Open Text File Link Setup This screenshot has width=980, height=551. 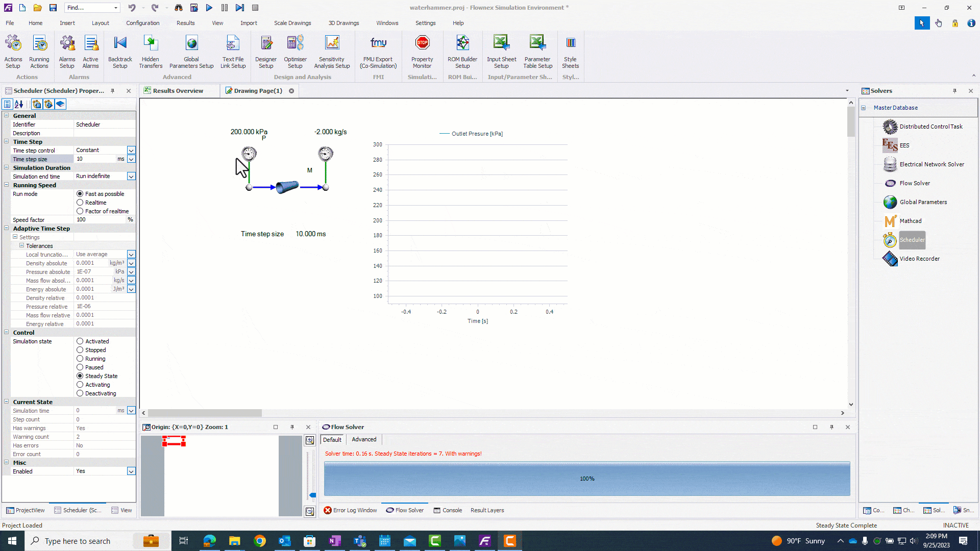[233, 52]
